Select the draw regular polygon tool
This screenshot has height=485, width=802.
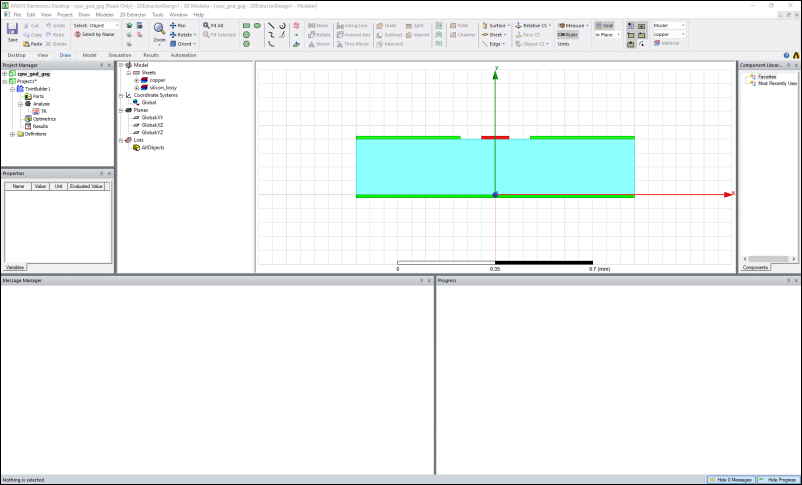point(247,44)
